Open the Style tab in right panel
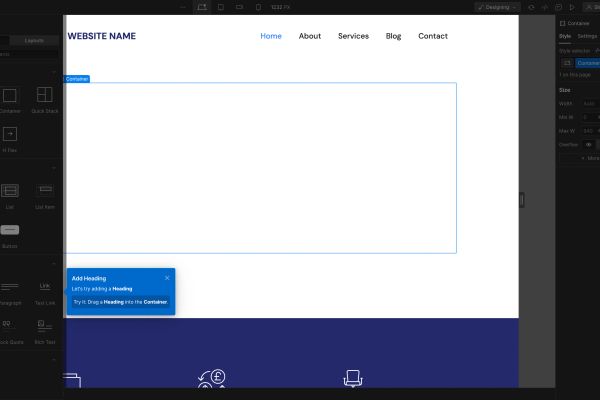The width and height of the screenshot is (600, 400). pyautogui.click(x=565, y=36)
